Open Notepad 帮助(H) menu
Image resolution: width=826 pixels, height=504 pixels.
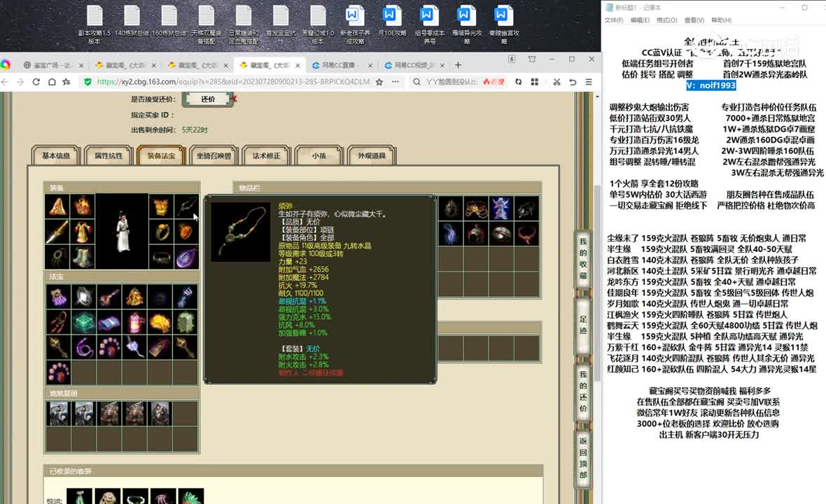721,20
